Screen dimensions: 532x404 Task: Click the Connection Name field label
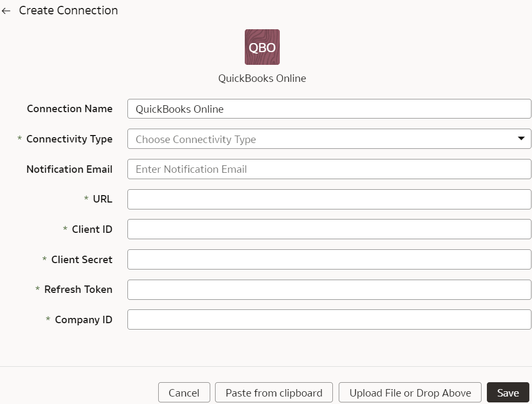point(70,109)
